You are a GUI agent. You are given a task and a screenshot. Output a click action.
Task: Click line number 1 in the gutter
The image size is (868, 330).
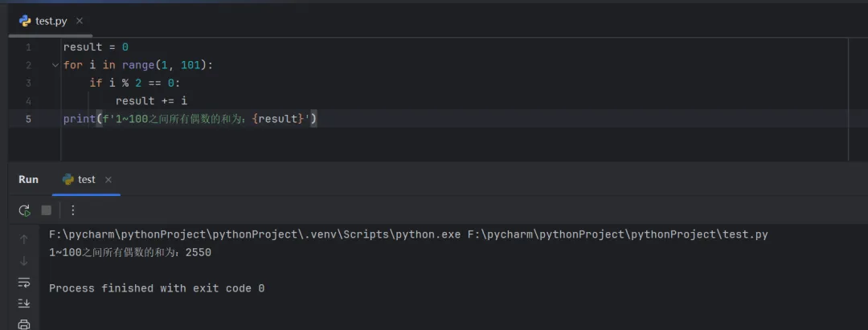click(28, 47)
